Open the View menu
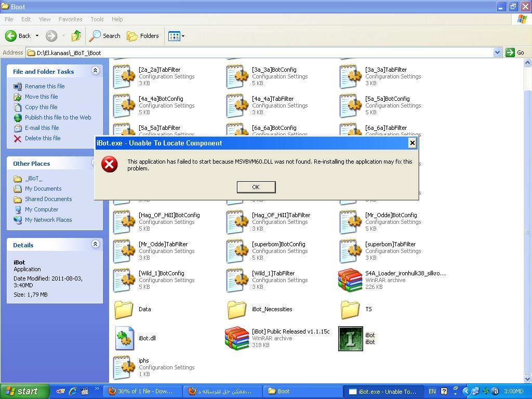Screen dimensions: 532x399 click(45, 19)
